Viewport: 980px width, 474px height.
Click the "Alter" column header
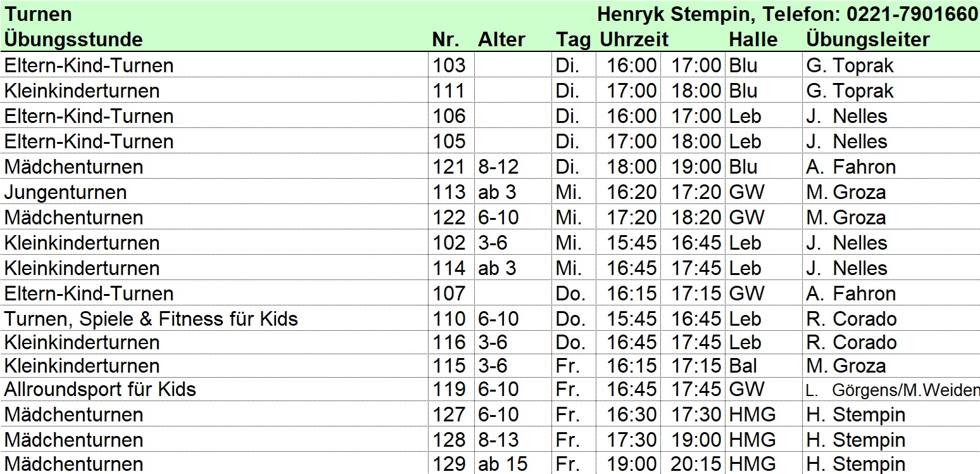pyautogui.click(x=501, y=39)
